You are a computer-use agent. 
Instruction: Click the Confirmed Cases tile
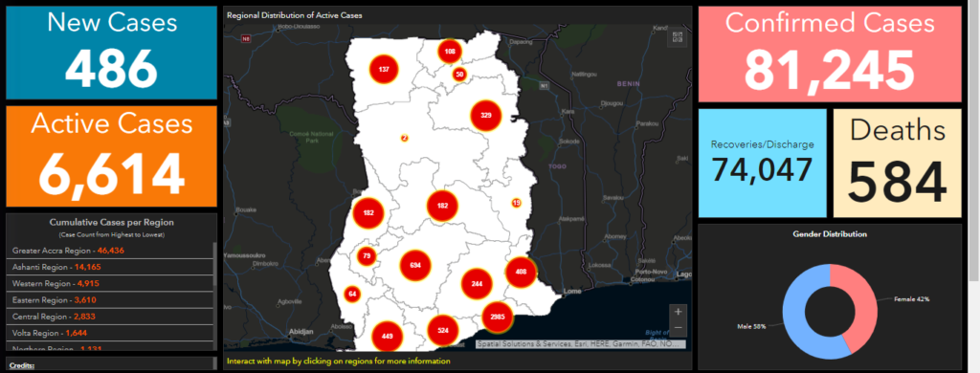tap(830, 55)
